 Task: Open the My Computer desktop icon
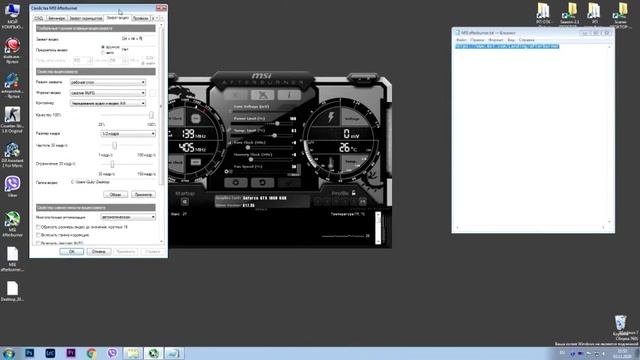point(12,16)
